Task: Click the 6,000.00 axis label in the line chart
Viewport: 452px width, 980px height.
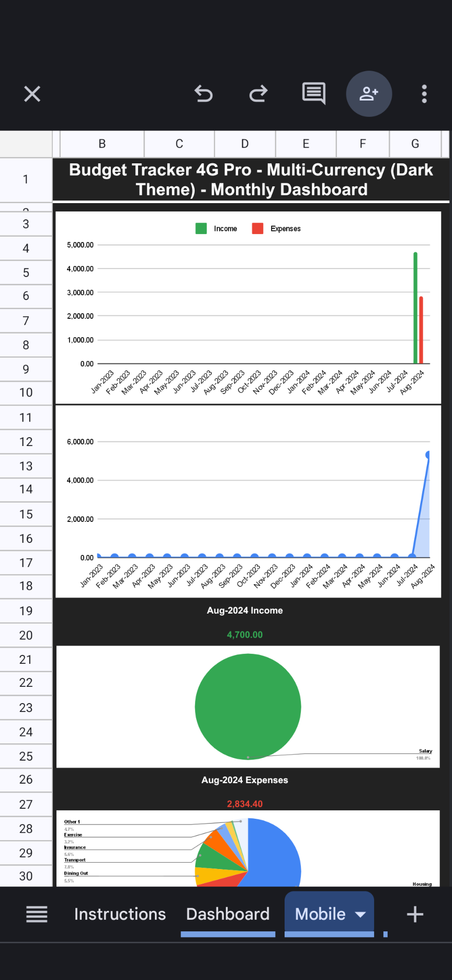Action: [80, 442]
